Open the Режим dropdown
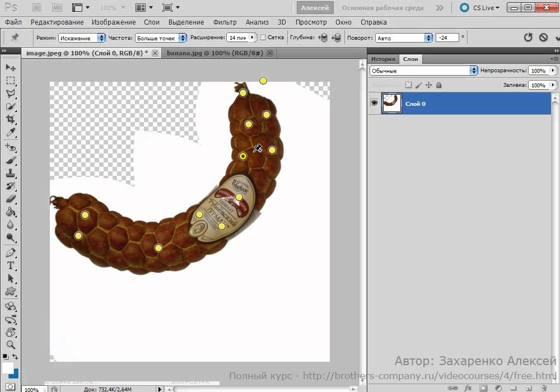This screenshot has width=560, height=392. [82, 38]
